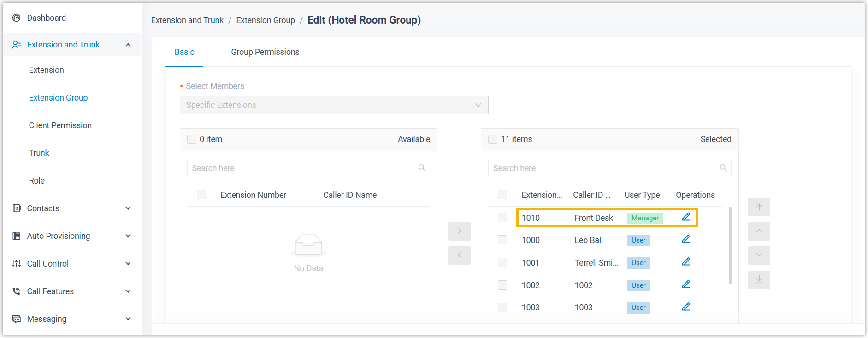The image size is (868, 338).
Task: Click the left arrow to remove members
Action: point(459,255)
